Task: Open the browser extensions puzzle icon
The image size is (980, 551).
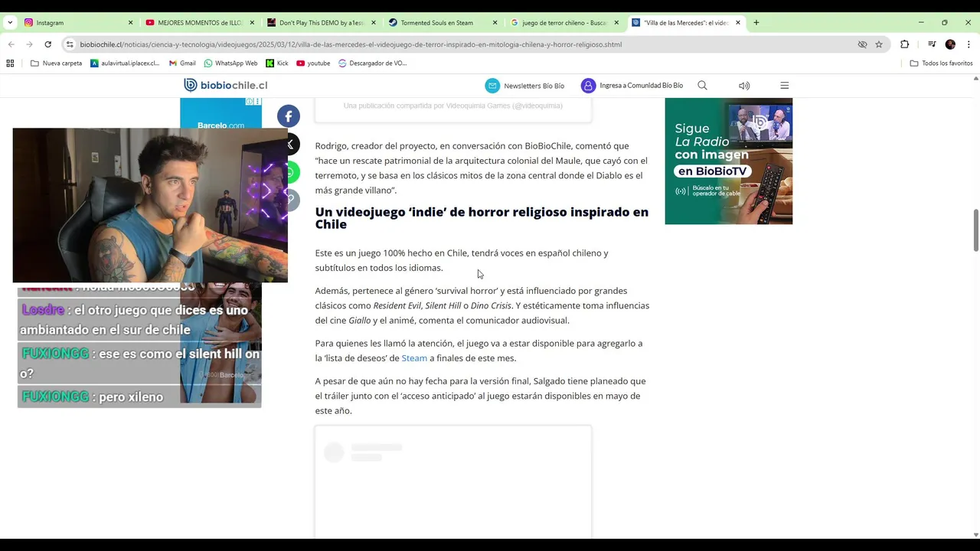Action: [904, 44]
